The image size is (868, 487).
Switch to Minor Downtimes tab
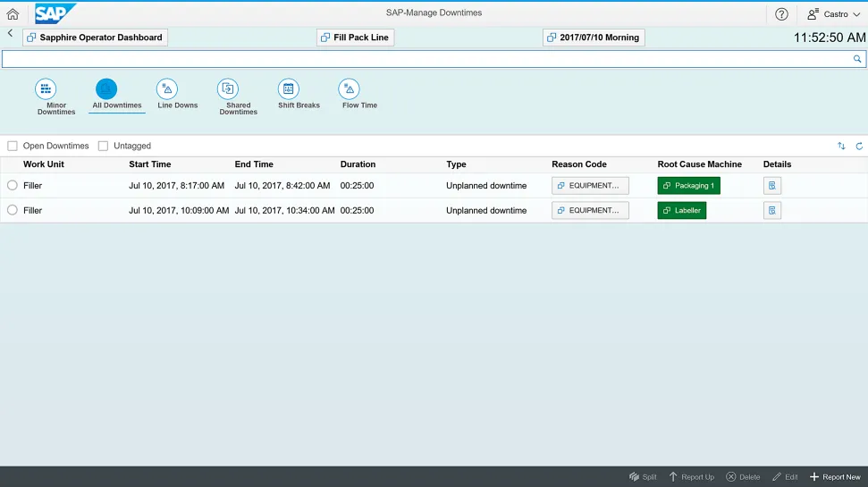pyautogui.click(x=46, y=89)
